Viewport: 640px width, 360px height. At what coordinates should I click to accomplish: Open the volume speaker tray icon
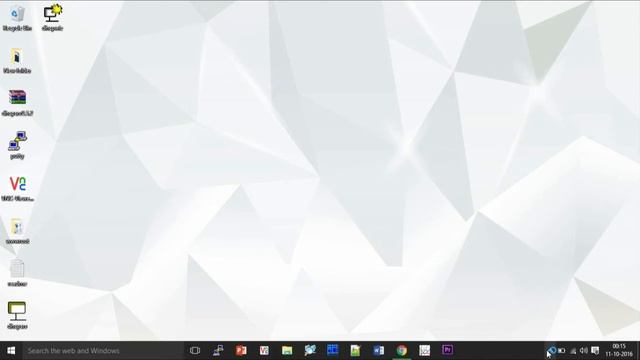point(584,351)
